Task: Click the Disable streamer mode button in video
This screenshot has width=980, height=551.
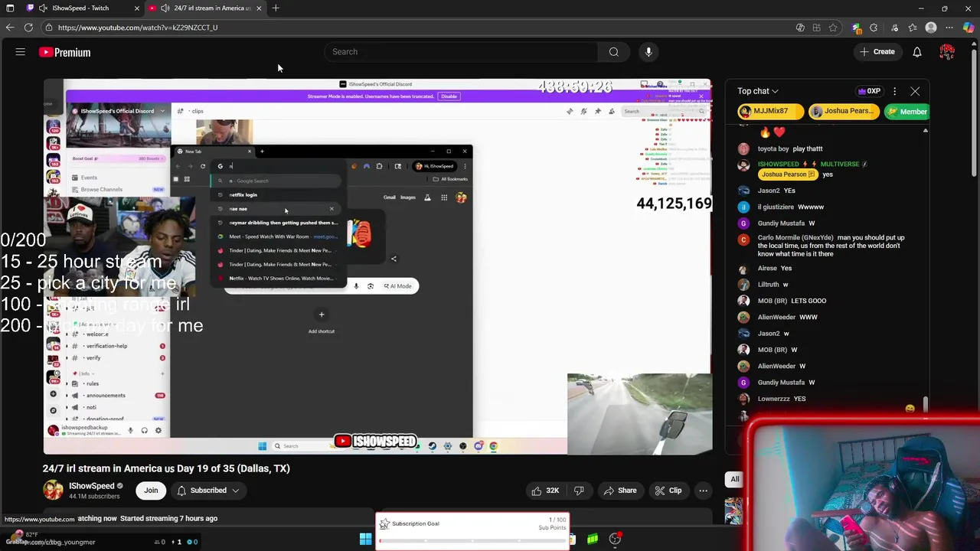Action: [449, 96]
